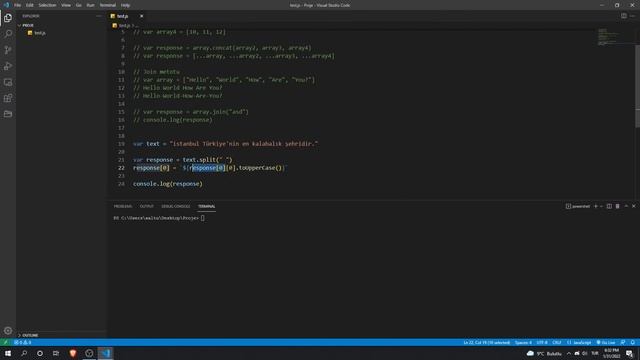Switch to the Output panel tab
Screen dimensions: 640x360
tap(147, 206)
